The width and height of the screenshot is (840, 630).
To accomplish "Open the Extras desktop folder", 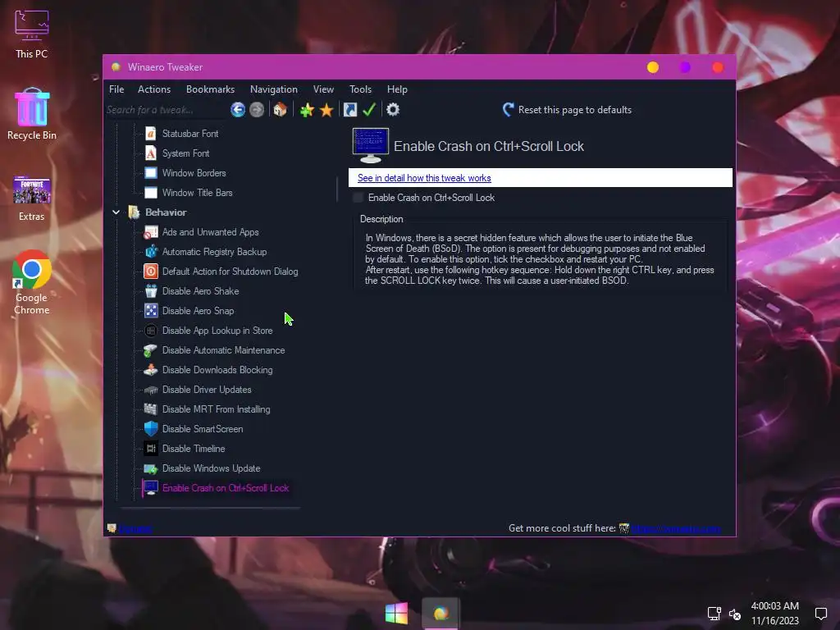I will coord(32,199).
